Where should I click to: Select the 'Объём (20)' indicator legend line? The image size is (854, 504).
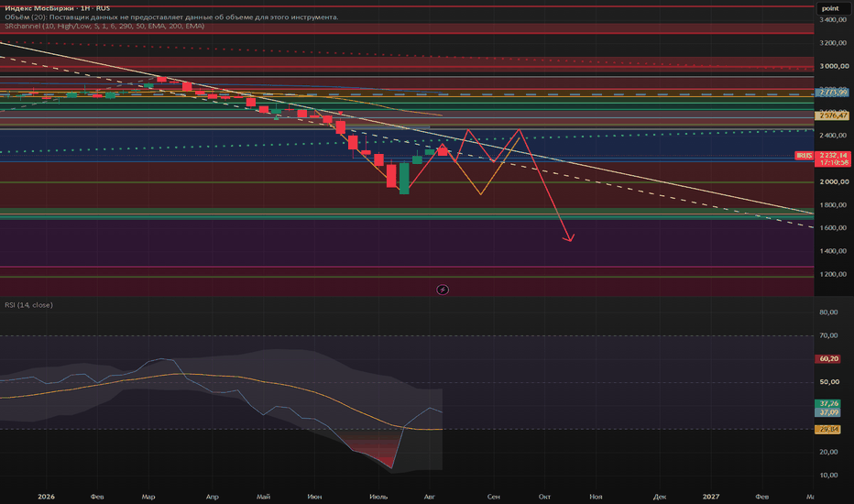171,16
